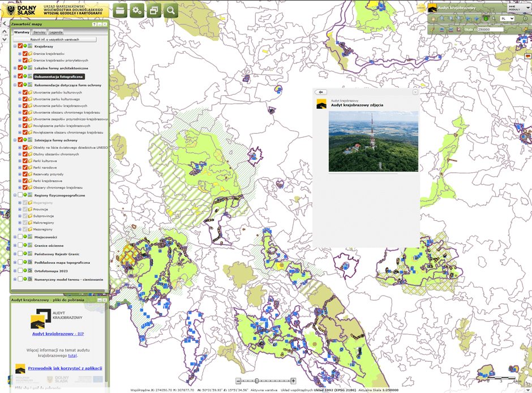Click the help question mark in map toolbar
The height and width of the screenshot is (393, 532).
[x=525, y=19]
